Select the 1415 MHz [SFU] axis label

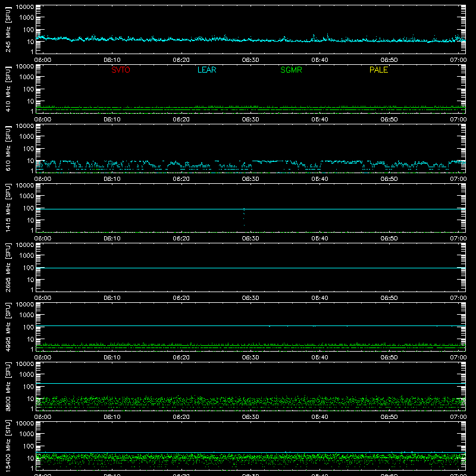click(8, 208)
